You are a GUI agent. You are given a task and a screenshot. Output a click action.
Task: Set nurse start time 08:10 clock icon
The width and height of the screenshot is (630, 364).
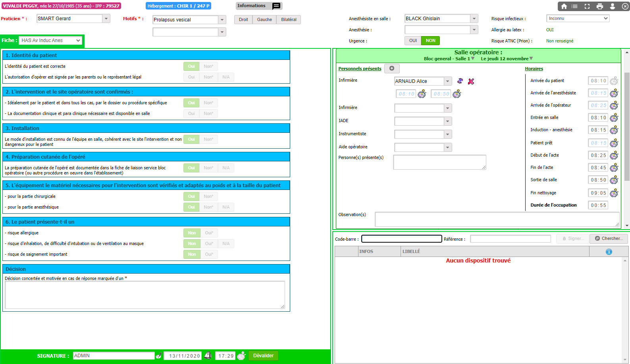(422, 94)
